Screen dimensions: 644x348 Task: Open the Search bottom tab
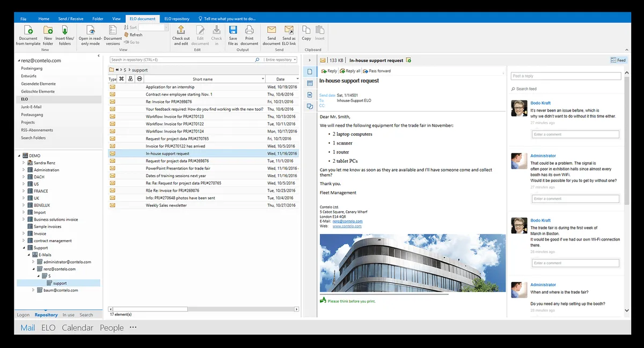[86, 315]
